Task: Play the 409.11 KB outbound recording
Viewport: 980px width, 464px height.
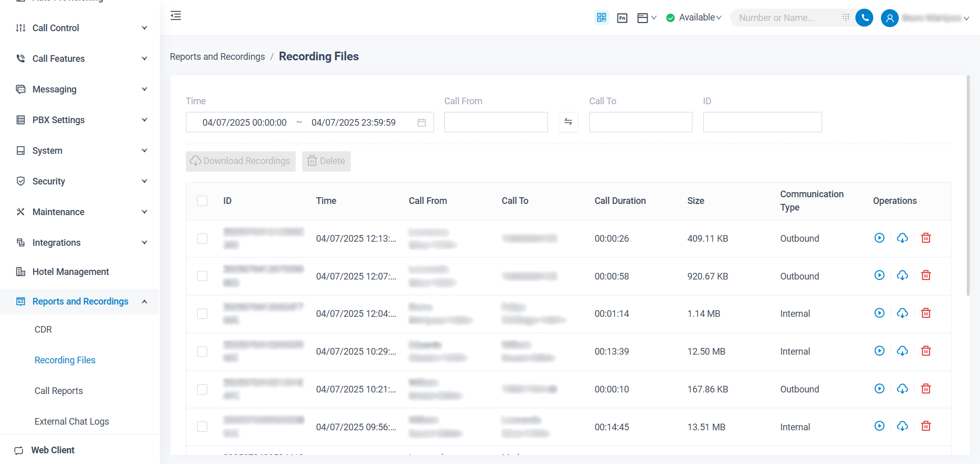Action: coord(879,238)
